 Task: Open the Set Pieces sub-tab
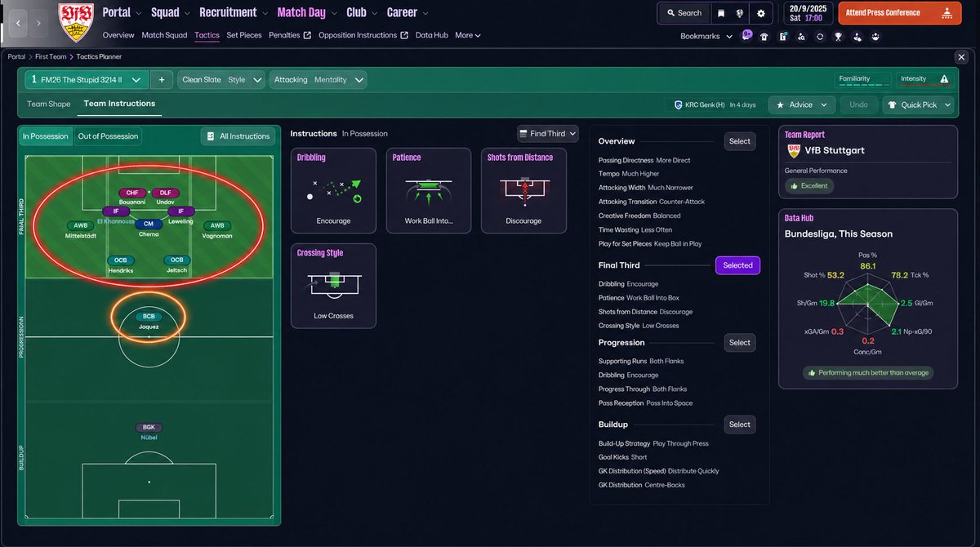pyautogui.click(x=244, y=35)
